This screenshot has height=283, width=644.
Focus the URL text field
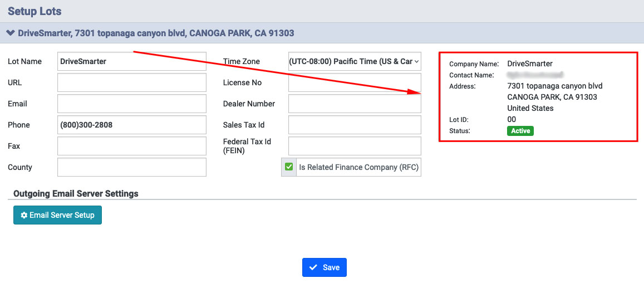click(131, 82)
